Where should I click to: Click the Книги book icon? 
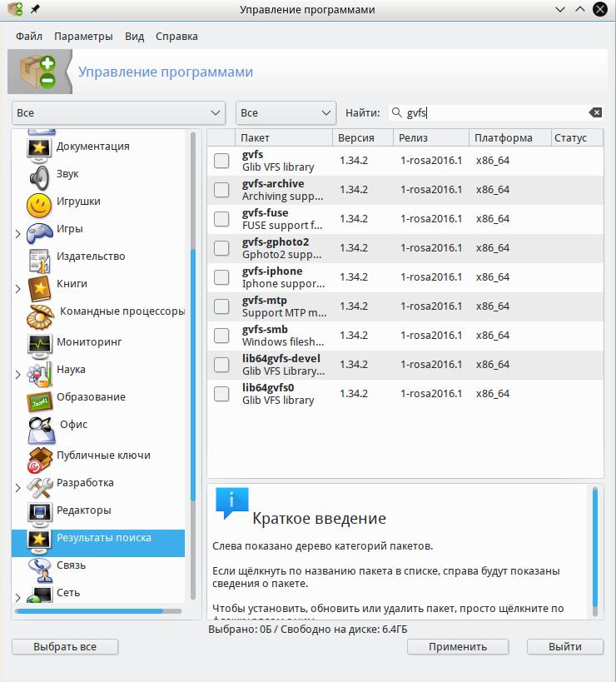pos(39,288)
